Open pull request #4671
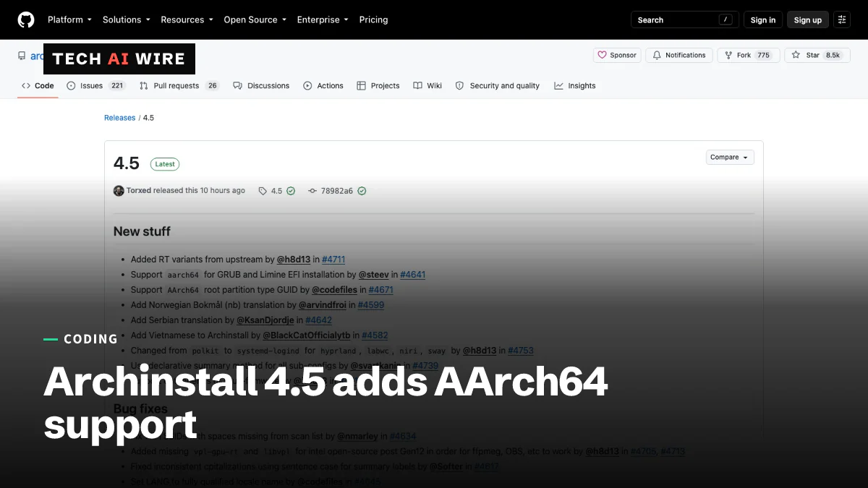This screenshot has height=488, width=868. [x=380, y=290]
